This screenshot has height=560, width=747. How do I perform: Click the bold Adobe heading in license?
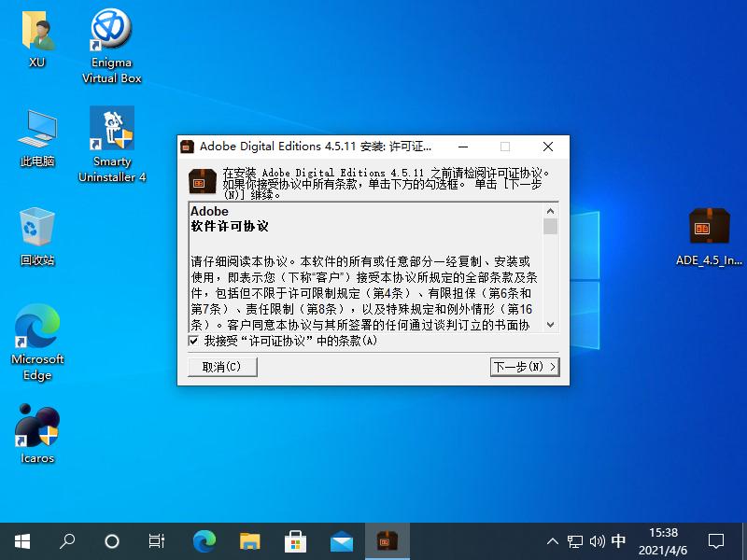209,212
